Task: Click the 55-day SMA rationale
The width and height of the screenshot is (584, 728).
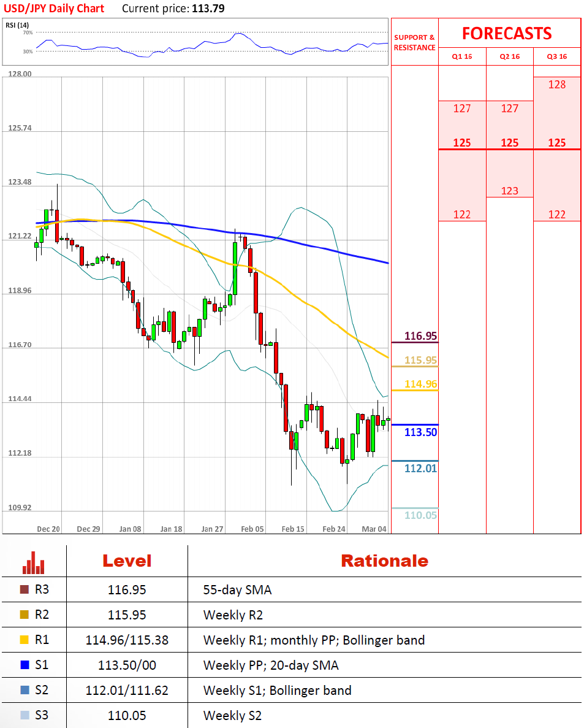Action: pos(238,589)
